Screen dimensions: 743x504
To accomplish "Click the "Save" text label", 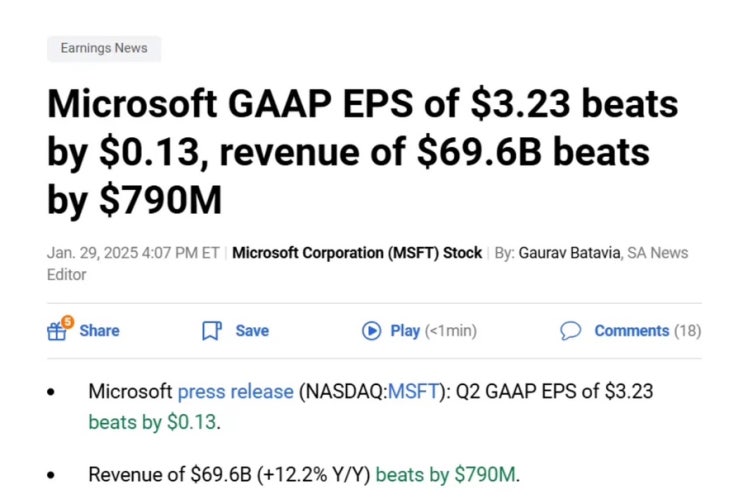I will pos(252,331).
